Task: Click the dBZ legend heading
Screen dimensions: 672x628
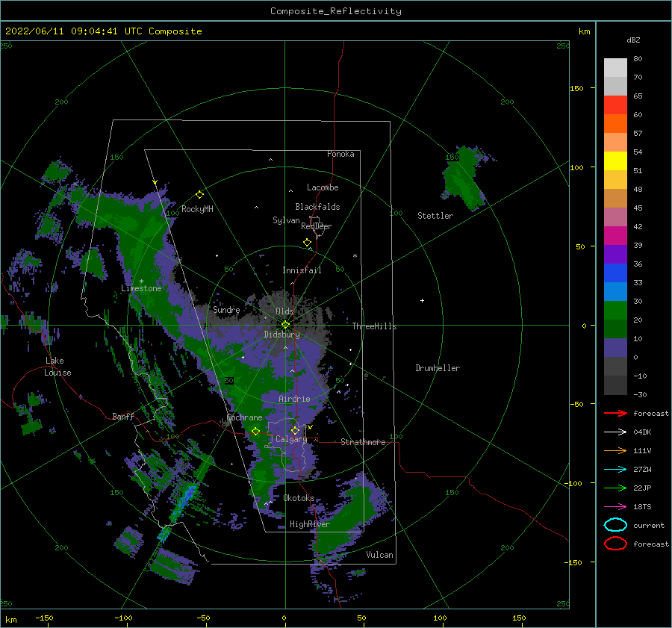Action: pos(633,40)
